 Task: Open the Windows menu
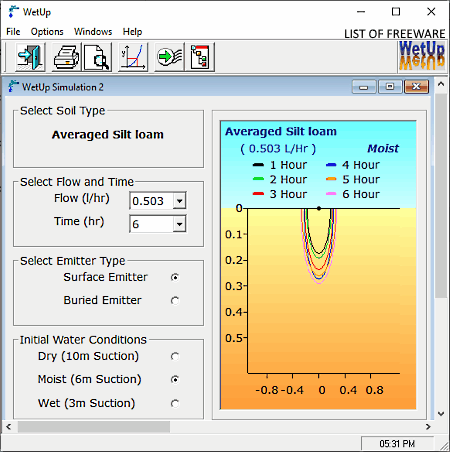click(93, 32)
